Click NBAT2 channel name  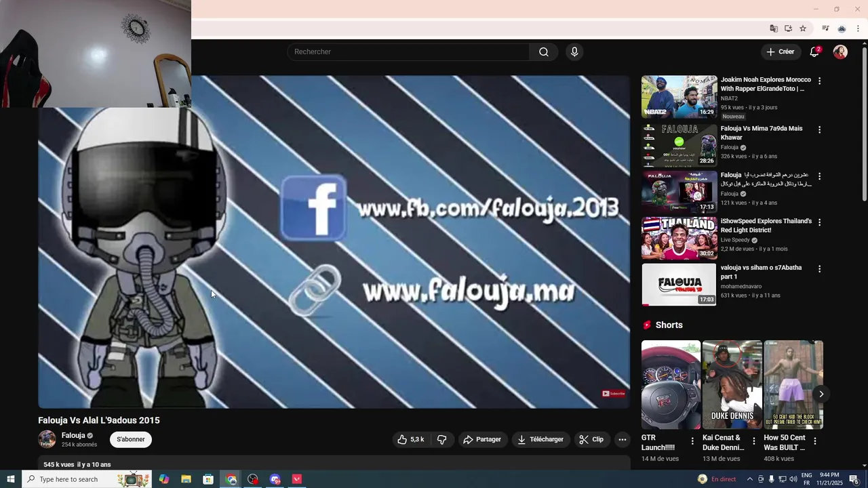[x=729, y=99]
